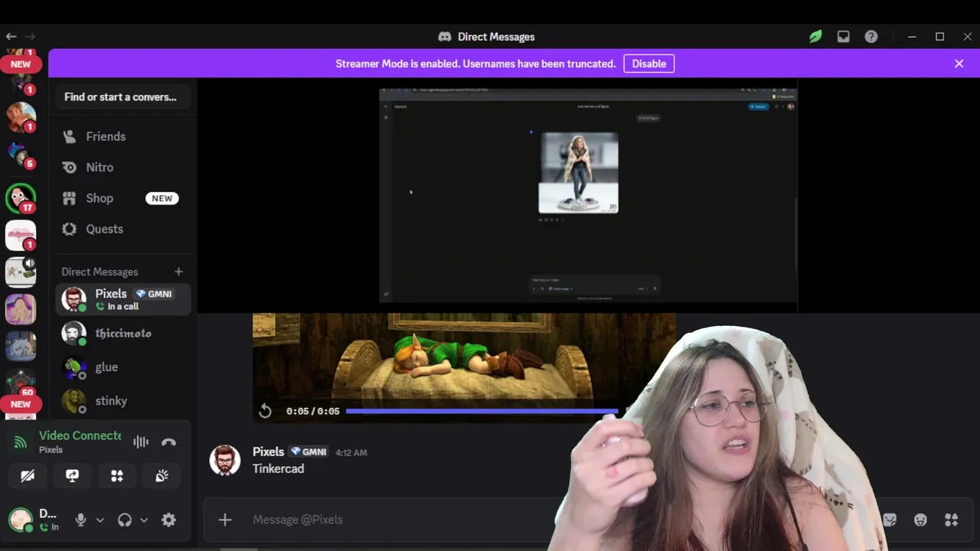Open the soundboard
Image resolution: width=980 pixels, height=551 pixels.
coord(162,476)
